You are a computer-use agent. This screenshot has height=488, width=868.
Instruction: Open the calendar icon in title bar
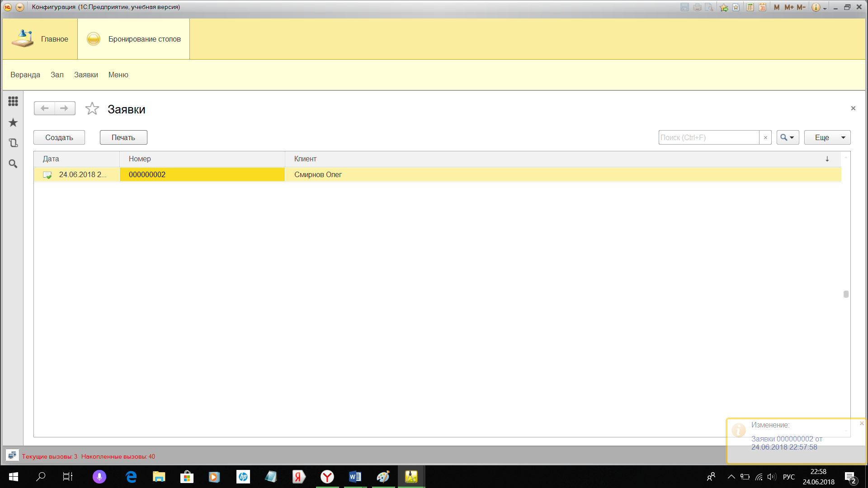(762, 7)
